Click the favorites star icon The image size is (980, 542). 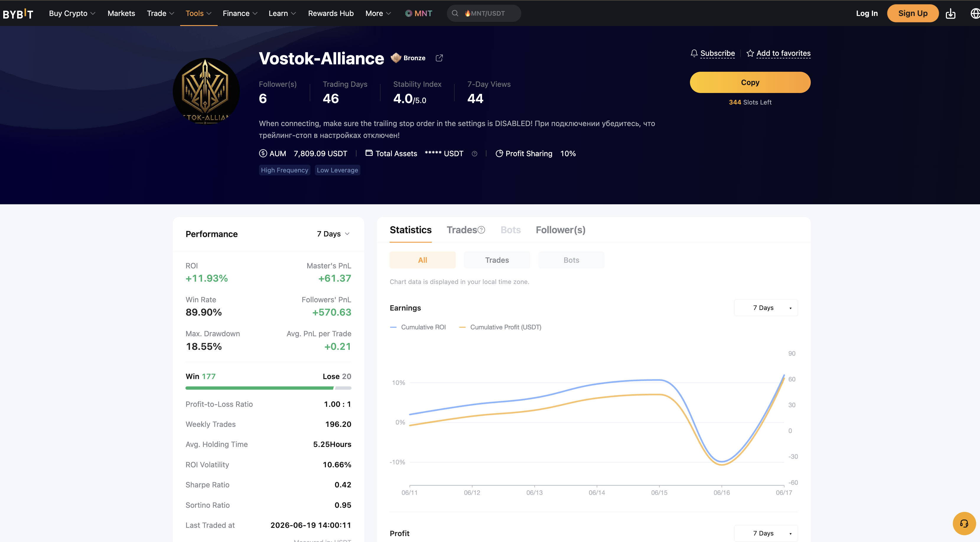[750, 53]
